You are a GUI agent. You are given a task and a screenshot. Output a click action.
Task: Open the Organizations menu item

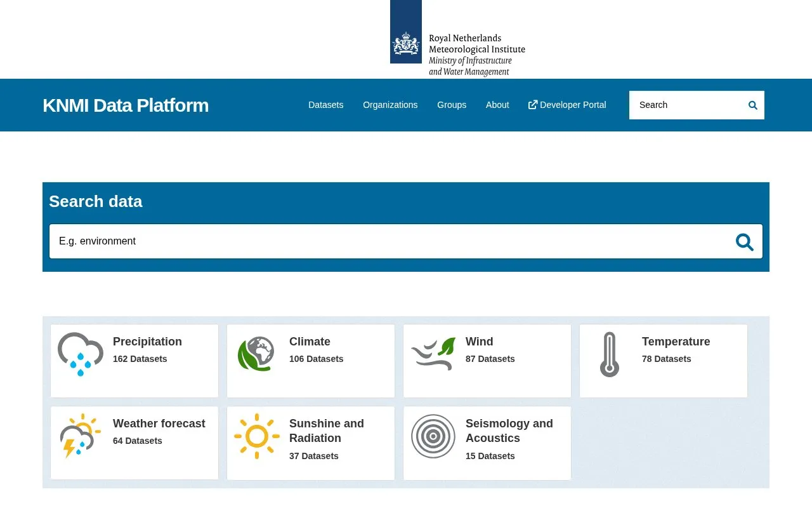390,105
